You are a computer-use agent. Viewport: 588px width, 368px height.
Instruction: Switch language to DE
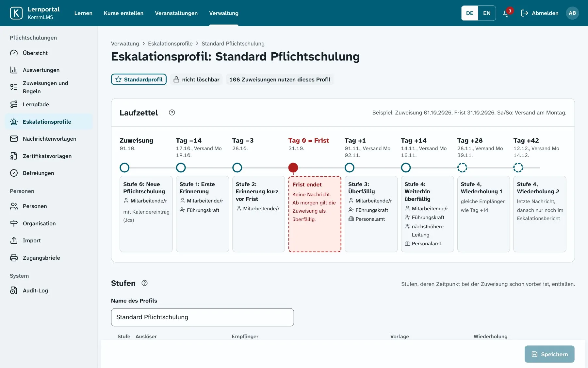[x=470, y=13]
